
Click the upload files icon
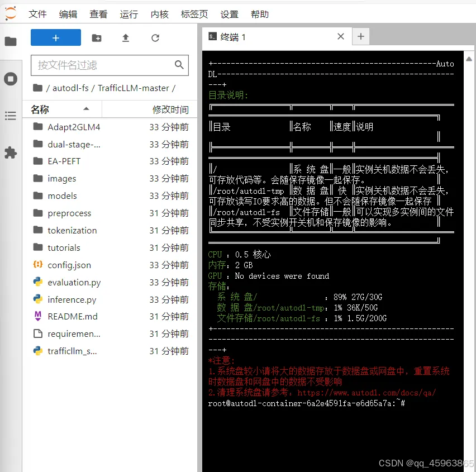click(126, 38)
